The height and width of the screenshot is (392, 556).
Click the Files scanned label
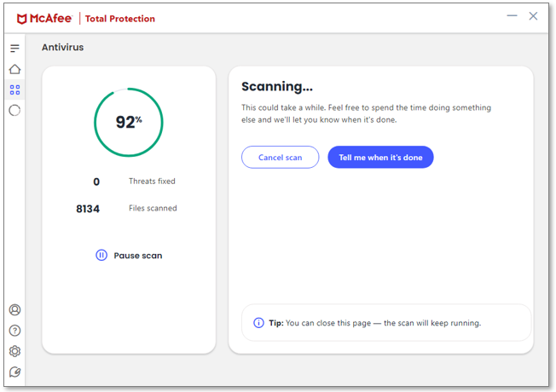coord(153,208)
